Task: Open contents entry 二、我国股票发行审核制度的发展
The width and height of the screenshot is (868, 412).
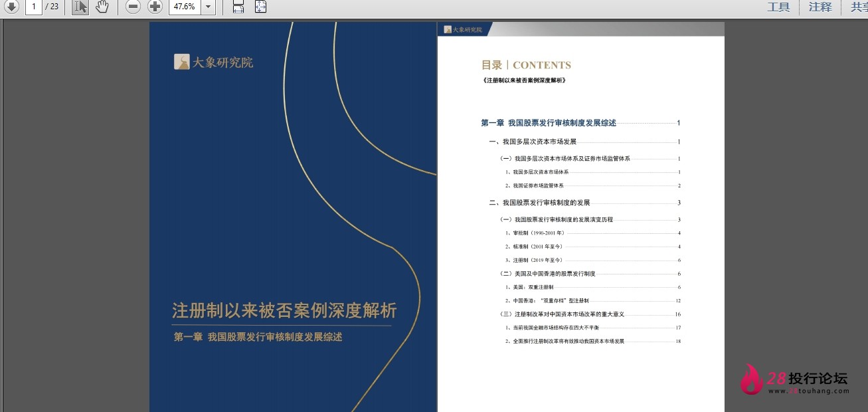Action: 584,203
